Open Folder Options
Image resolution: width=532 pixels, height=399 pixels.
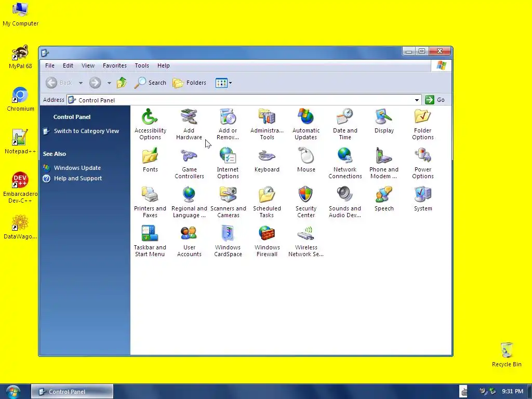click(422, 124)
